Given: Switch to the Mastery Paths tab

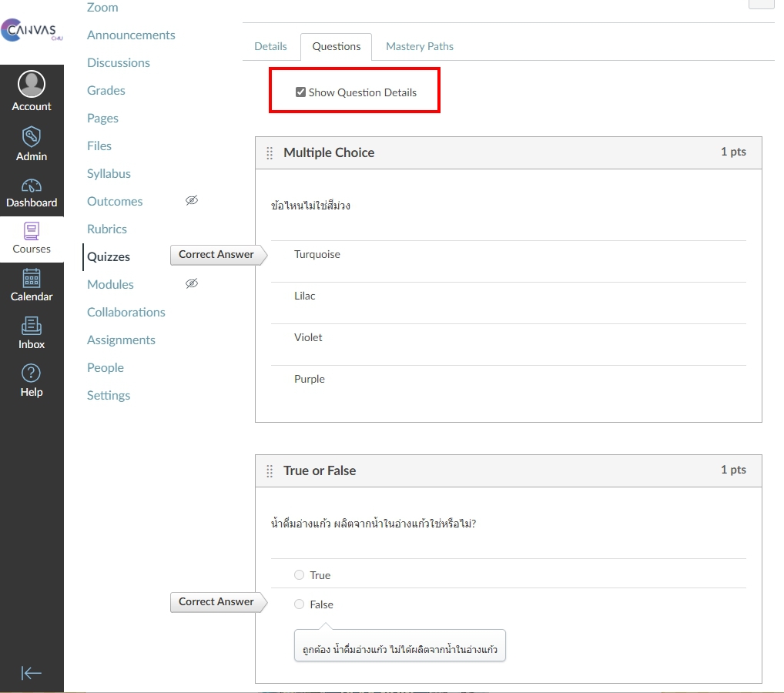Looking at the screenshot, I should (419, 47).
